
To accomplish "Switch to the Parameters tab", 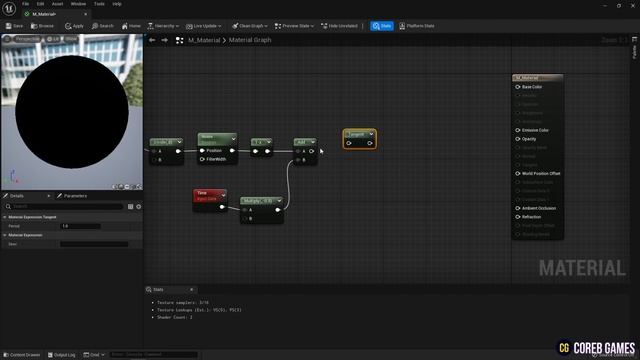I will [72, 196].
